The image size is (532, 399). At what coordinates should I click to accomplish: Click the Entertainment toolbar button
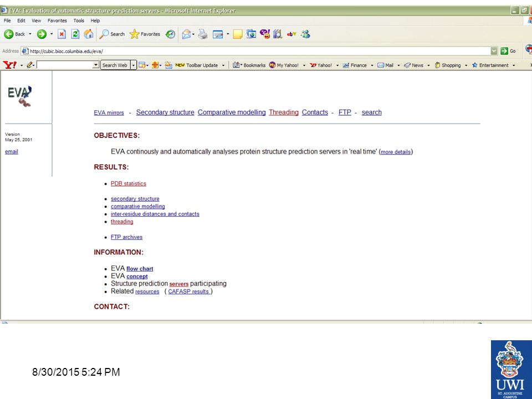pos(490,65)
